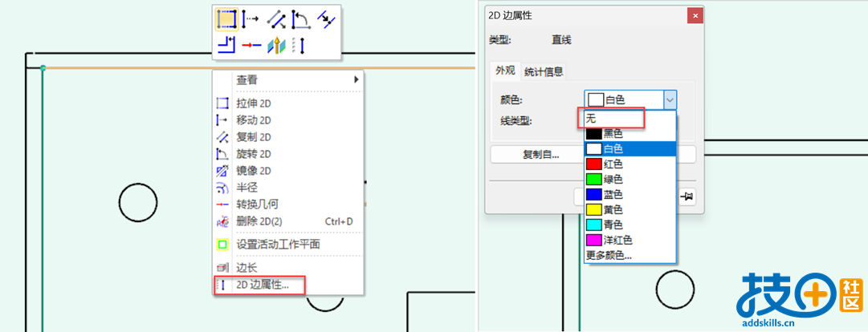868x332 pixels.
Task: Select highlighted 白色 color option in list
Action: click(x=630, y=148)
